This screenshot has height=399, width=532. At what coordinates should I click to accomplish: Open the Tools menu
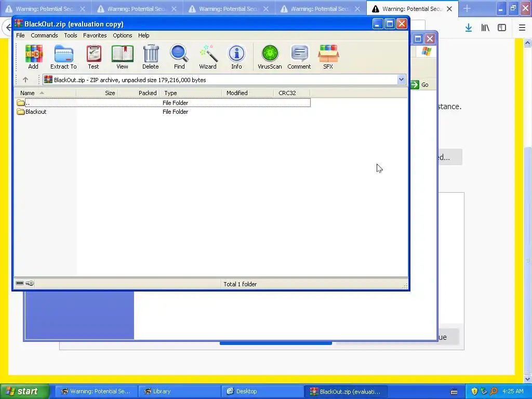[71, 35]
